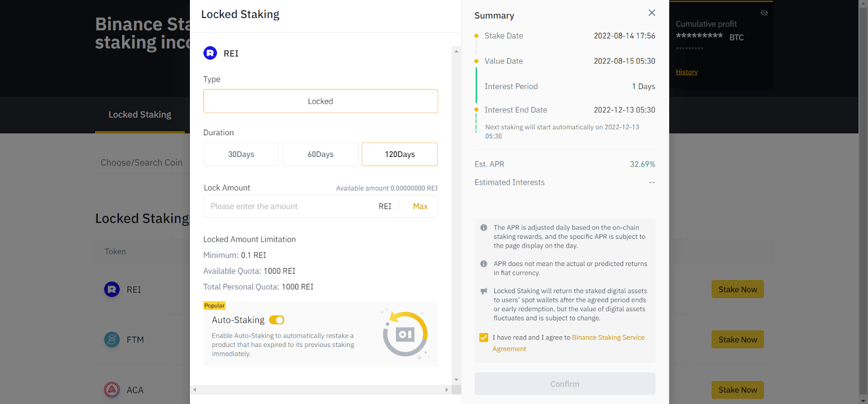Click the Interest Period value 1 Days

tap(643, 86)
